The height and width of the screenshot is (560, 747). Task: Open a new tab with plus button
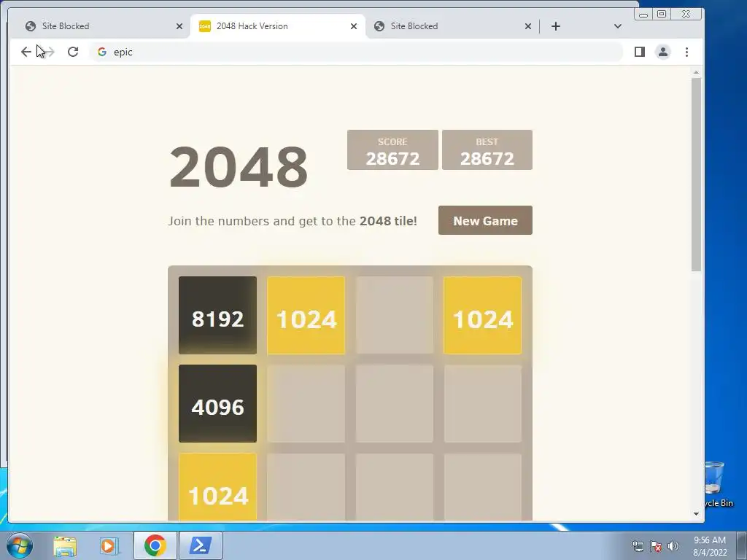click(x=555, y=26)
